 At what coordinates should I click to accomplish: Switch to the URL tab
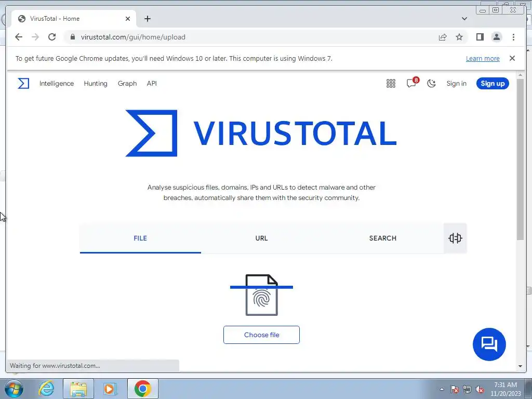262,238
